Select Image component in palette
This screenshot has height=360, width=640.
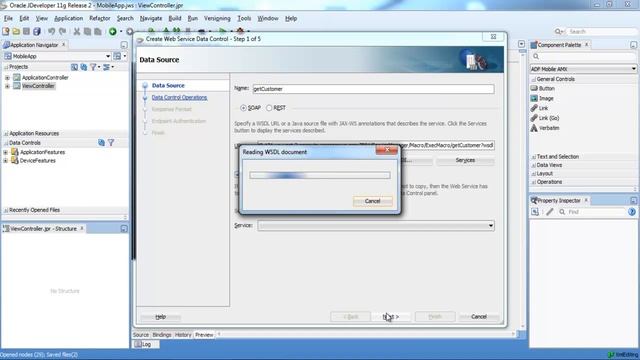(542, 98)
